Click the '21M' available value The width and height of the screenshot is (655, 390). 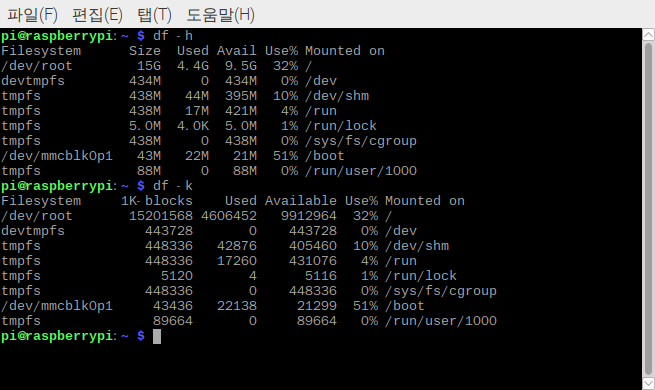click(245, 156)
